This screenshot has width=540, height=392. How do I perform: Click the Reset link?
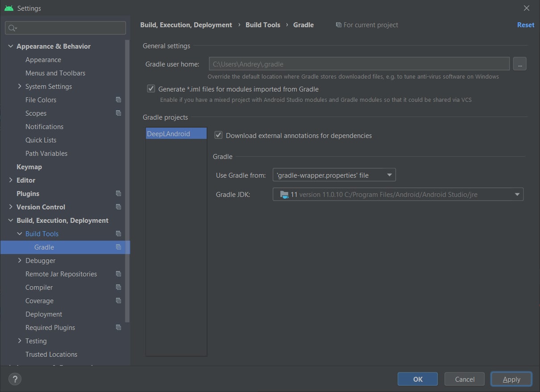coord(525,25)
